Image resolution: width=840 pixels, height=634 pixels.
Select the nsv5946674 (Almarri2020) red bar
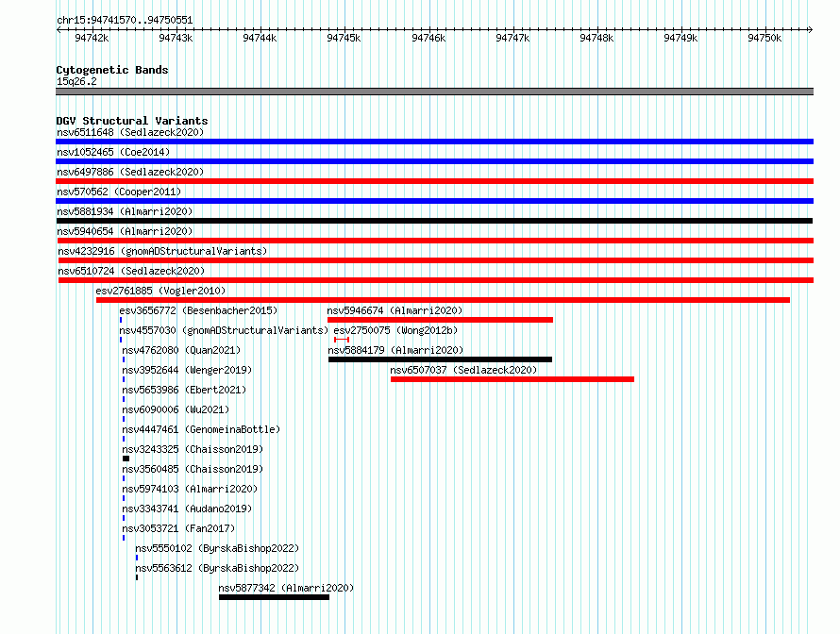click(440, 320)
